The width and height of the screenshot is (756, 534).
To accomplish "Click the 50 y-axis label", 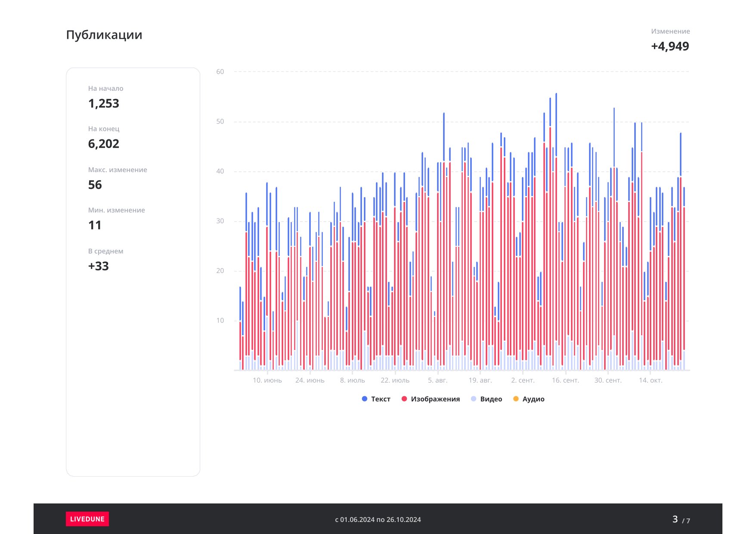I will [x=220, y=122].
